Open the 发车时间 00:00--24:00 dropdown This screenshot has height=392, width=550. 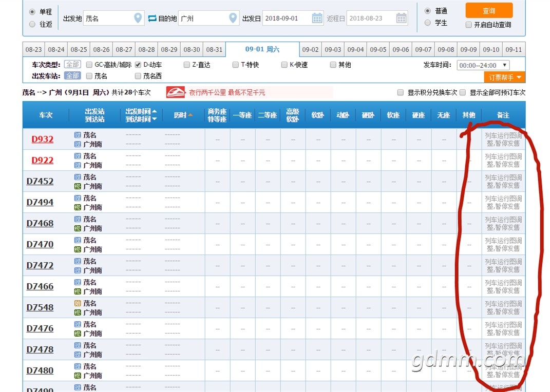(483, 65)
